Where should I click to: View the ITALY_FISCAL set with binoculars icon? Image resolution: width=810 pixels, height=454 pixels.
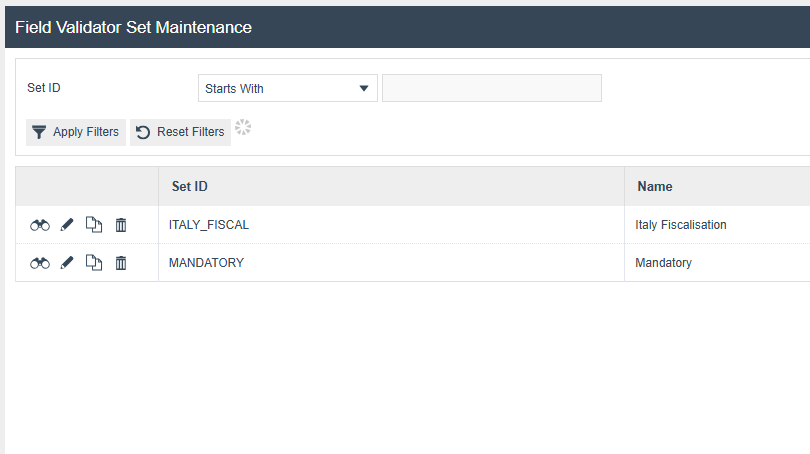coord(40,225)
